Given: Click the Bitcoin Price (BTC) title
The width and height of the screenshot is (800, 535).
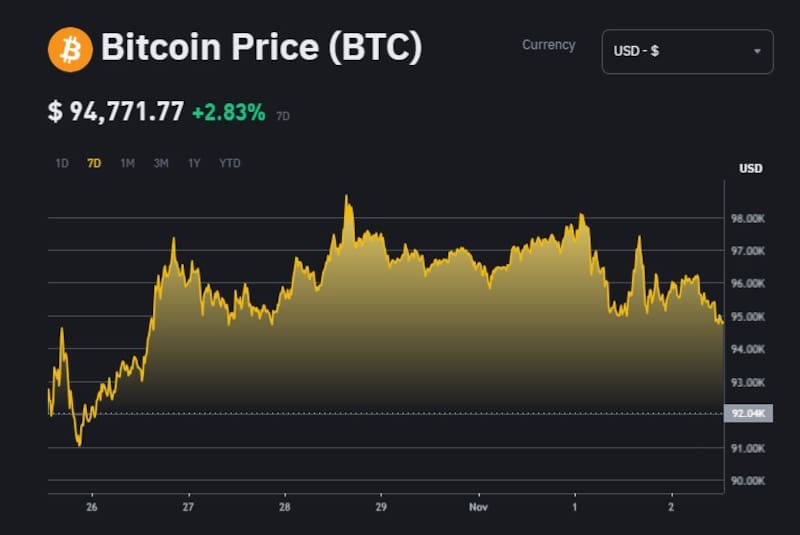Looking at the screenshot, I should click(262, 48).
